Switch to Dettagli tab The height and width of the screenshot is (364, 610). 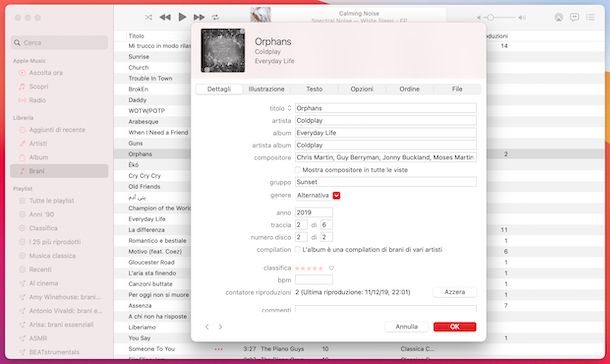pyautogui.click(x=219, y=89)
